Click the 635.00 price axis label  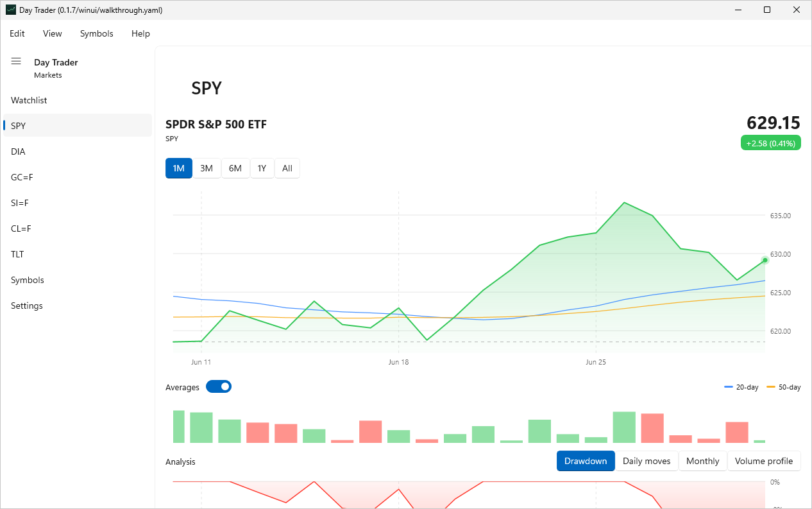coord(781,216)
